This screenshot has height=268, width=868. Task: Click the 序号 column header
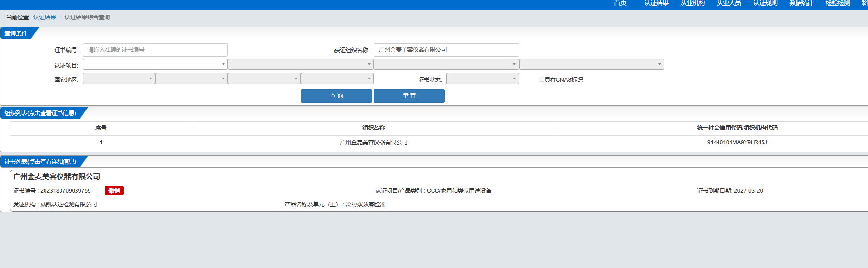point(101,128)
